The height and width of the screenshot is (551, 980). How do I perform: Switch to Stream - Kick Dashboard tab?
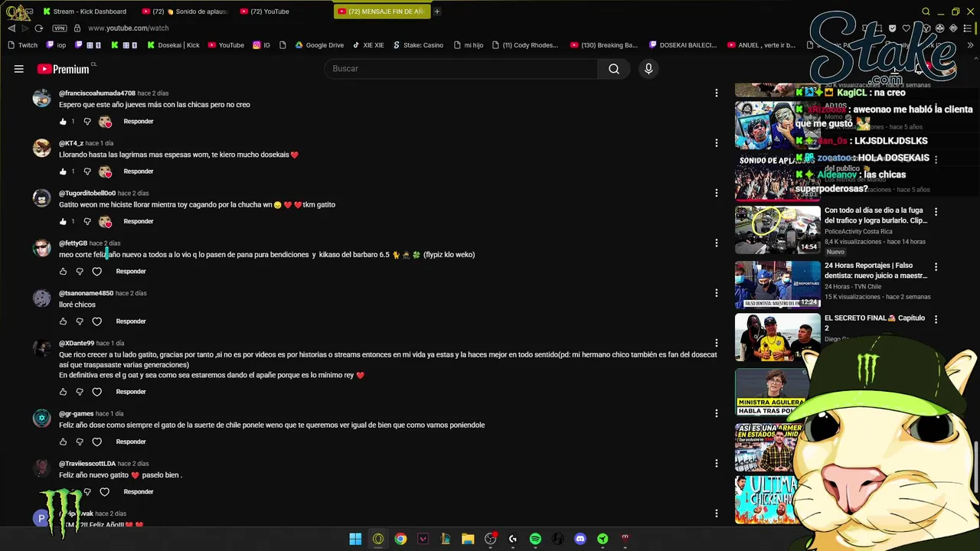coord(85,11)
